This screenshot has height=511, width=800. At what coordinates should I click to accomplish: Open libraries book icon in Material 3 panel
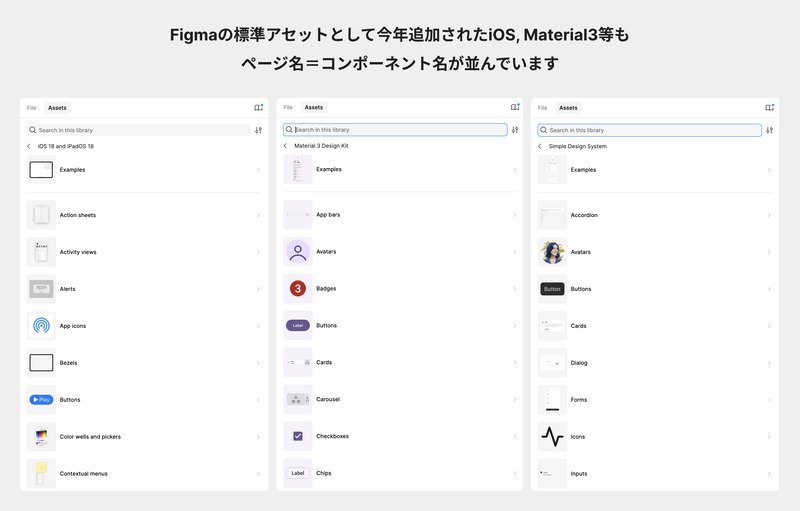[x=515, y=107]
